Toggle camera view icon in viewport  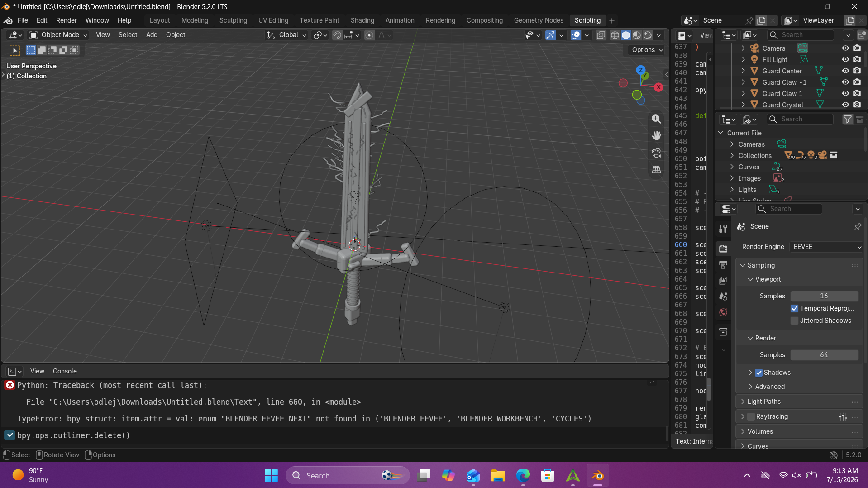click(x=656, y=153)
